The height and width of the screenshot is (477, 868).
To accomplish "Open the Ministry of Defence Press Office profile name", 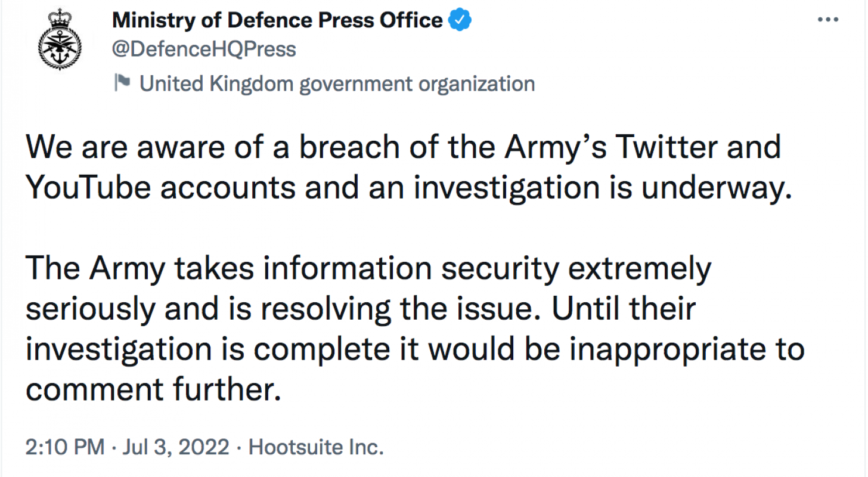I will 278,20.
